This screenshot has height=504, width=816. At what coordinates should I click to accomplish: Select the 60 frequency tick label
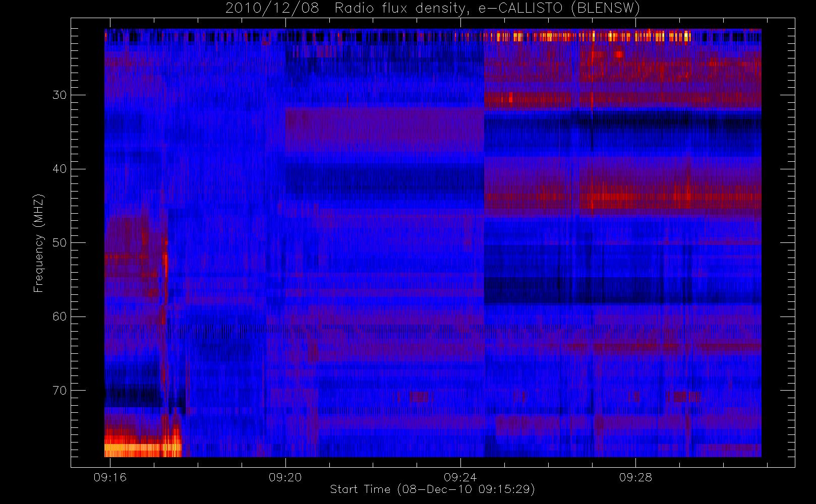pyautogui.click(x=60, y=317)
